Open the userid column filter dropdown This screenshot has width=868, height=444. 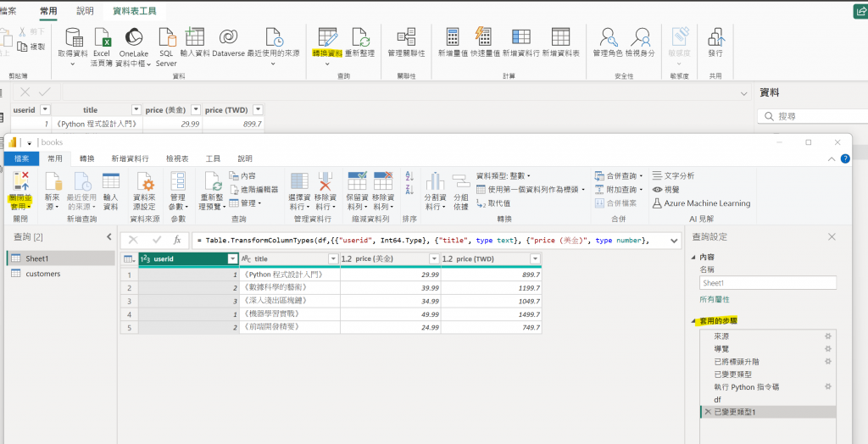(x=233, y=258)
